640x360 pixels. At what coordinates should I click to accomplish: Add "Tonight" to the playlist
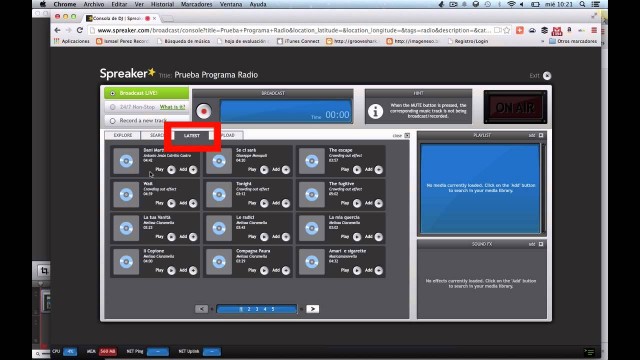point(286,203)
